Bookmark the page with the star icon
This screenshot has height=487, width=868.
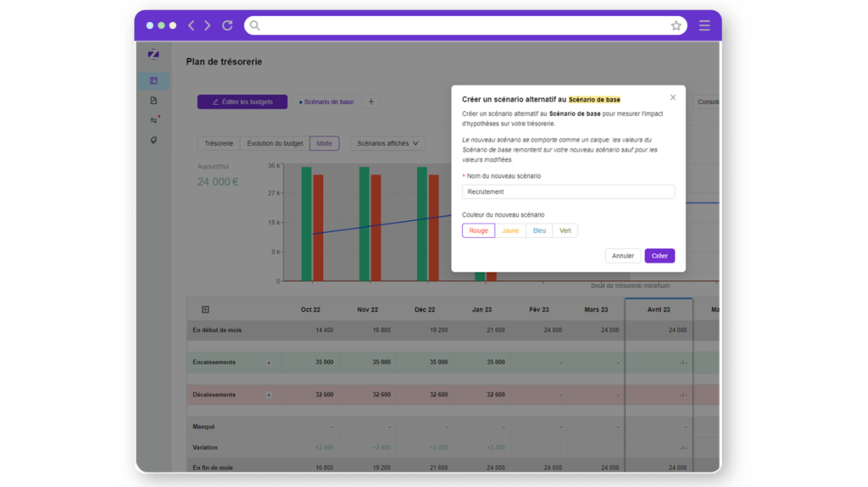click(676, 25)
